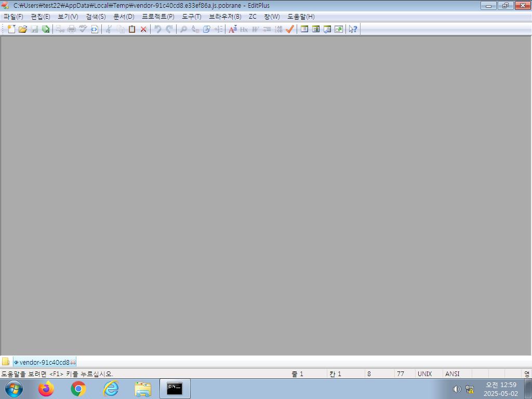
Task: Open the 도움말(H) menu
Action: [301, 17]
